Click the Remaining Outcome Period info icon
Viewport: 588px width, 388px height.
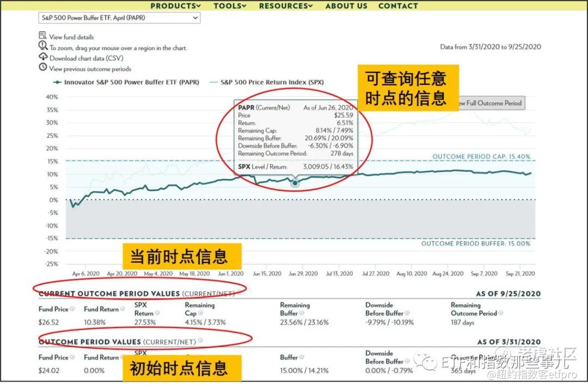tap(501, 313)
